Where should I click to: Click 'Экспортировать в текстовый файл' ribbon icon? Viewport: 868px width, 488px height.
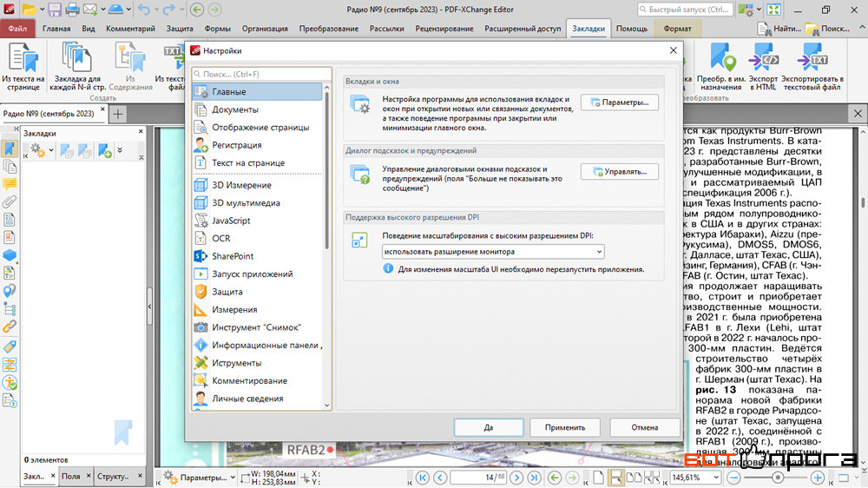[812, 67]
